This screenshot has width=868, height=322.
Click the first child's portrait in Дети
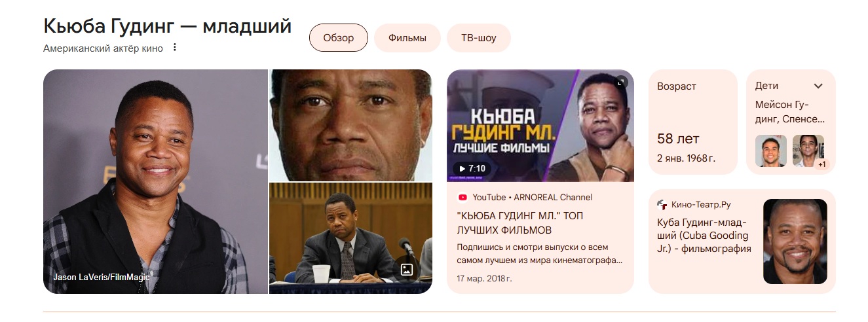[x=771, y=151]
